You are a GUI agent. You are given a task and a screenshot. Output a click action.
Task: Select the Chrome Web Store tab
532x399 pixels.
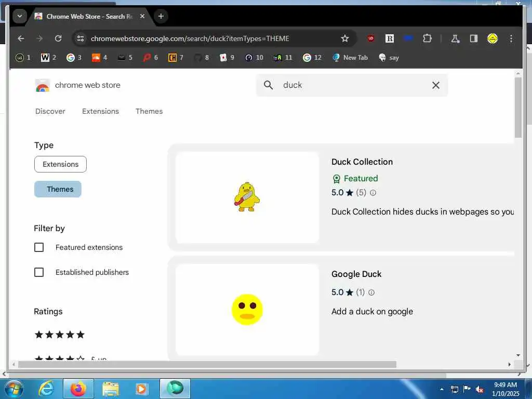click(x=90, y=16)
